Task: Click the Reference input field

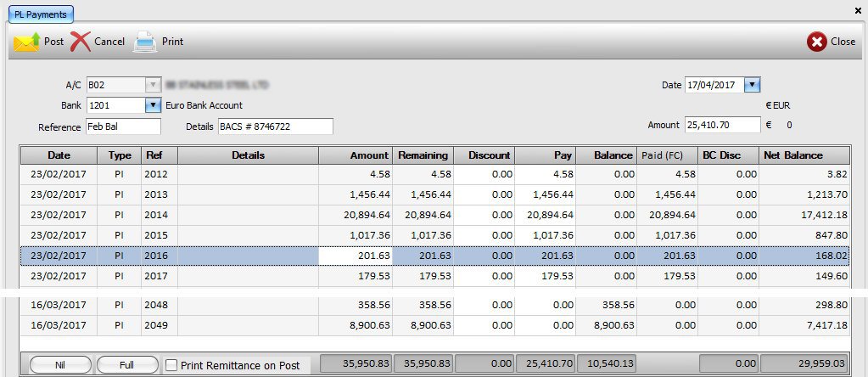Action: point(123,127)
